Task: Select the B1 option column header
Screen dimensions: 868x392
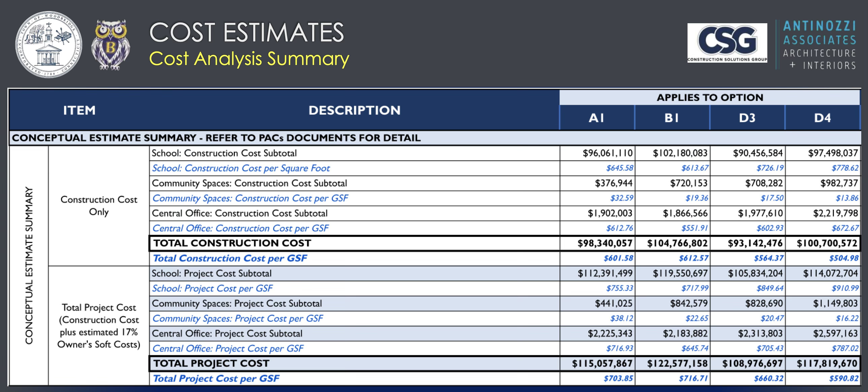Action: point(672,118)
